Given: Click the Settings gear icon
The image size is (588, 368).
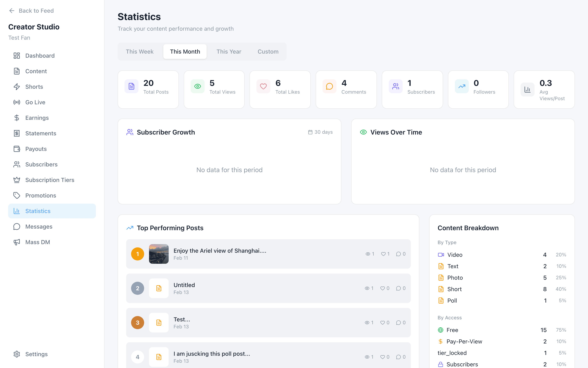Looking at the screenshot, I should (x=17, y=354).
